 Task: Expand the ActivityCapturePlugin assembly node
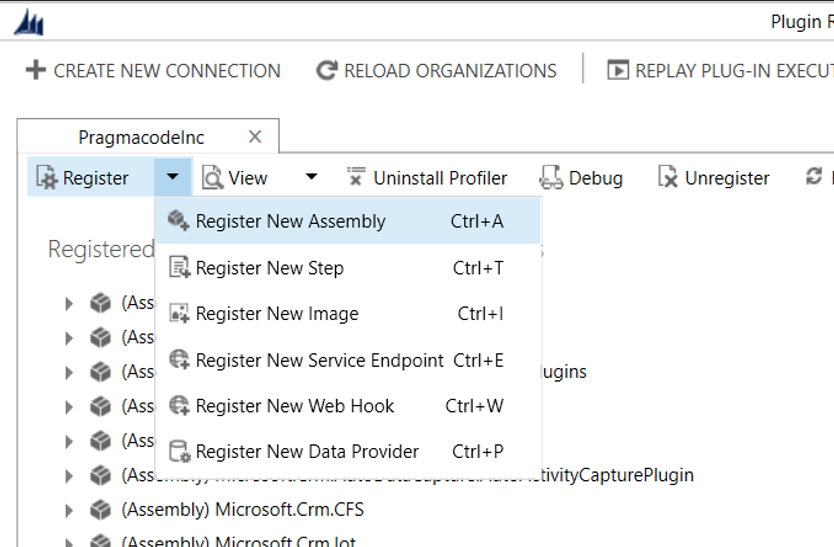[69, 476]
